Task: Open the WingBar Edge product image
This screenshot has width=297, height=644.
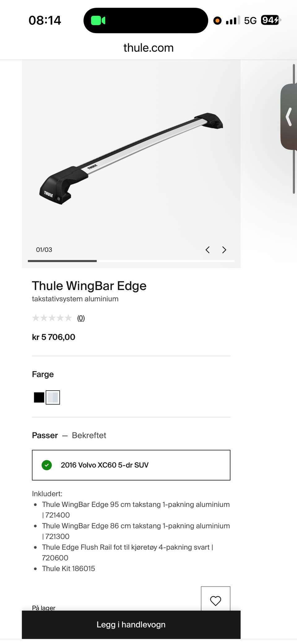Action: [x=131, y=159]
